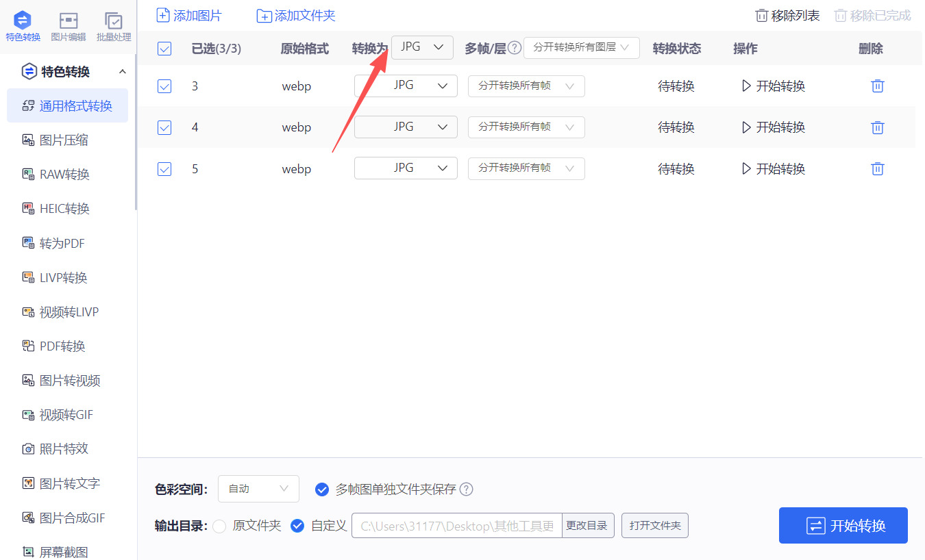Click the 图片合成GIF sidebar icon
This screenshot has width=925, height=560.
pyautogui.click(x=28, y=518)
